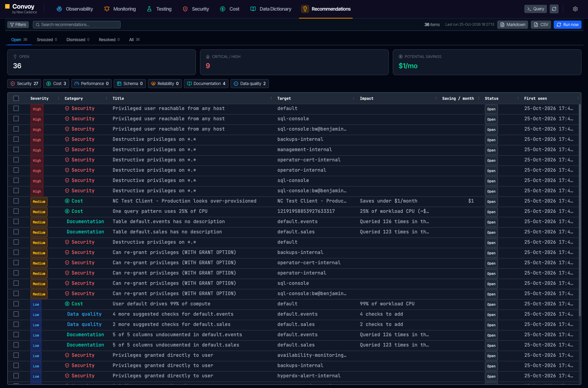Tick the select-all checkbox in table header
Image resolution: width=588 pixels, height=388 pixels.
pyautogui.click(x=16, y=98)
